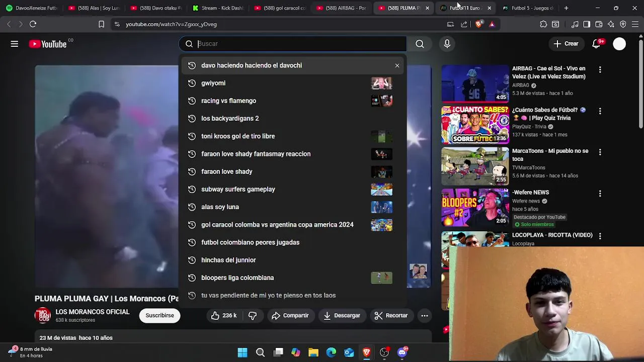This screenshot has width=644, height=362.
Task: Open the AIRBAG Cae el Sol thumbnail
Action: click(x=475, y=83)
